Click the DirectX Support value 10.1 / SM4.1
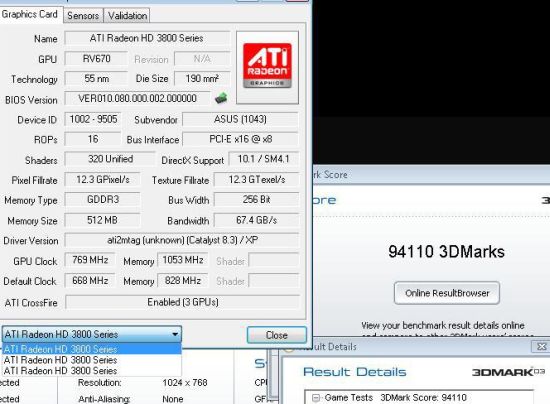 tap(263, 159)
